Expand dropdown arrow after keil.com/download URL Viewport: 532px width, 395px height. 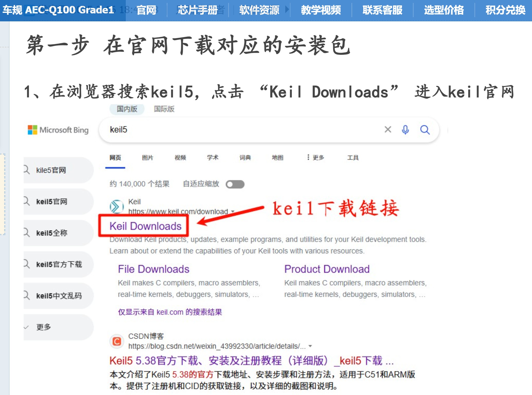click(x=233, y=212)
